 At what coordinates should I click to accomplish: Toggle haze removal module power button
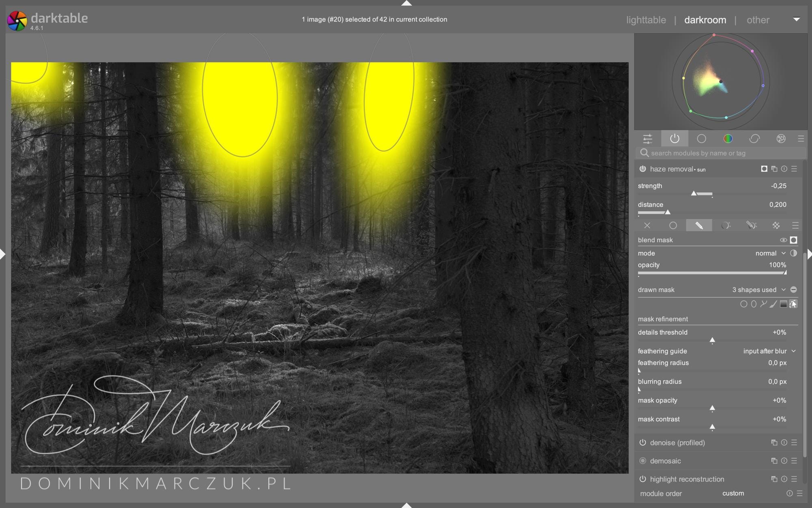tap(643, 169)
